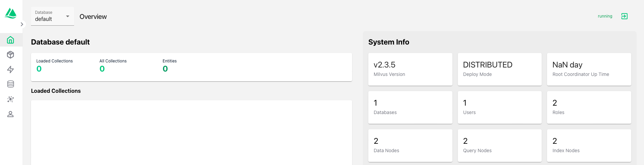
Task: Open the Users person icon
Action: click(x=10, y=114)
